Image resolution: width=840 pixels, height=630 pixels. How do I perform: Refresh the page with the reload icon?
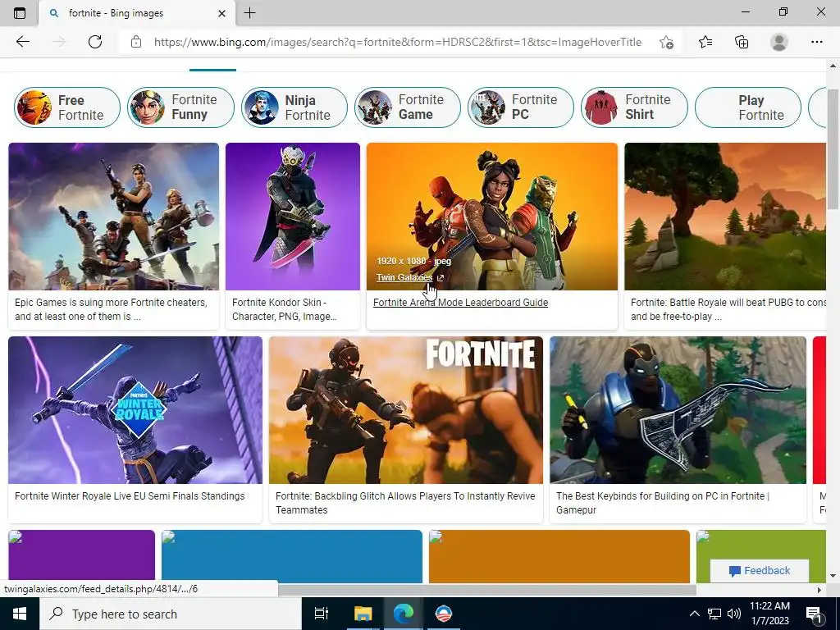[95, 42]
